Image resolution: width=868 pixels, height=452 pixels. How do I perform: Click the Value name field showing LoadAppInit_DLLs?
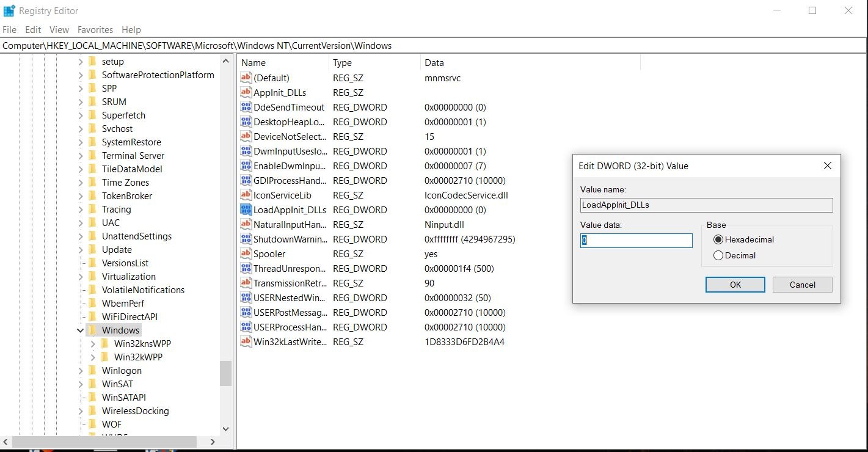[x=707, y=205]
